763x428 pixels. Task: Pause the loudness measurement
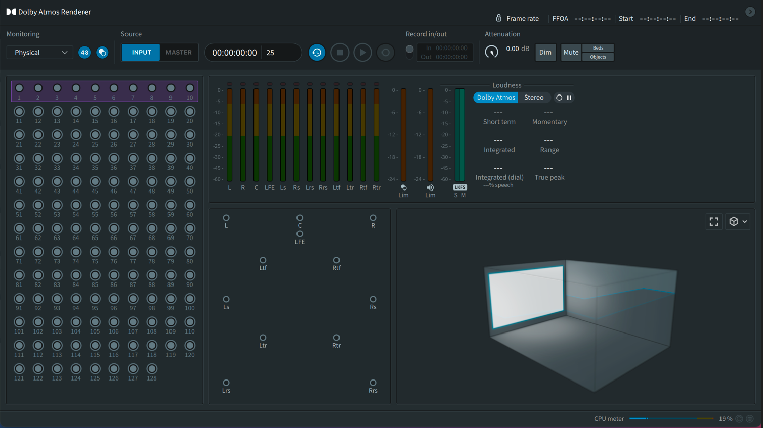[569, 97]
